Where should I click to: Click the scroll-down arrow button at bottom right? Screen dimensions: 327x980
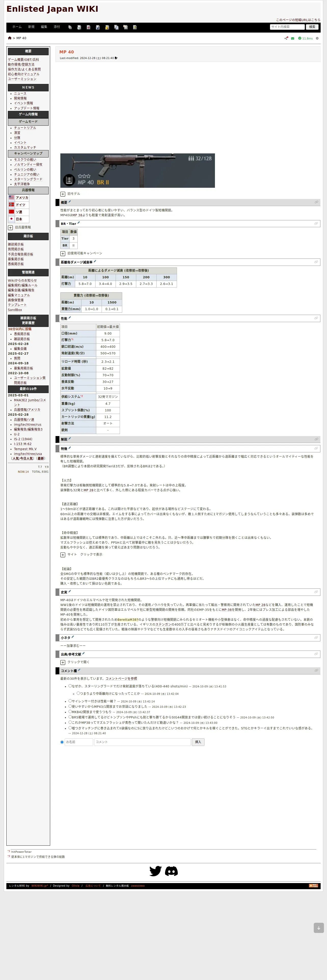click(x=319, y=928)
